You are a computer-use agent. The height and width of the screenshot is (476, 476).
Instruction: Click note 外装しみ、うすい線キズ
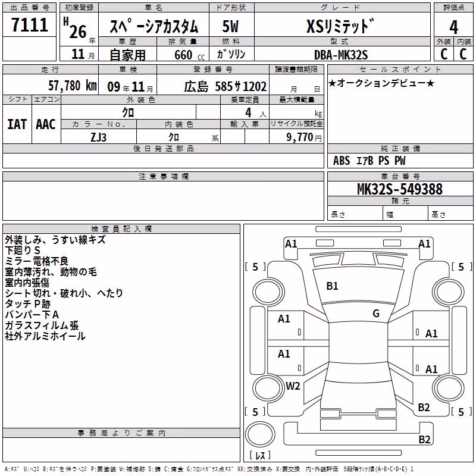(x=55, y=240)
